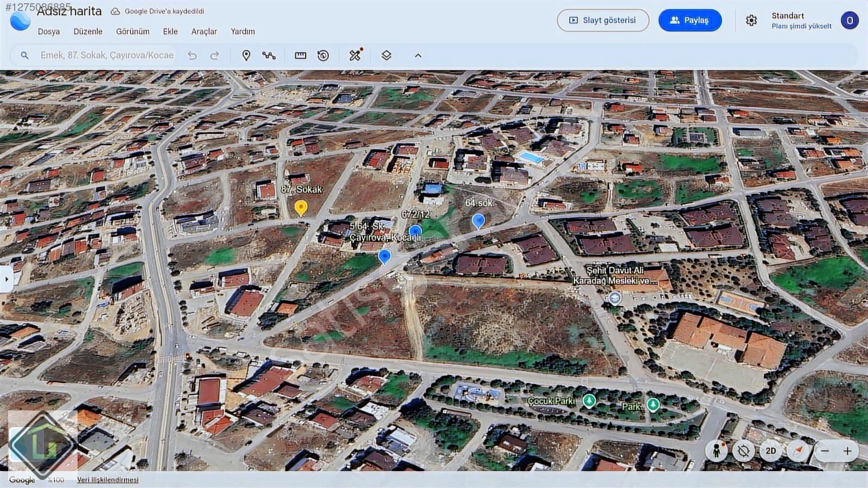Image resolution: width=868 pixels, height=488 pixels.
Task: Select the draw path or polygon tool
Action: pos(269,55)
